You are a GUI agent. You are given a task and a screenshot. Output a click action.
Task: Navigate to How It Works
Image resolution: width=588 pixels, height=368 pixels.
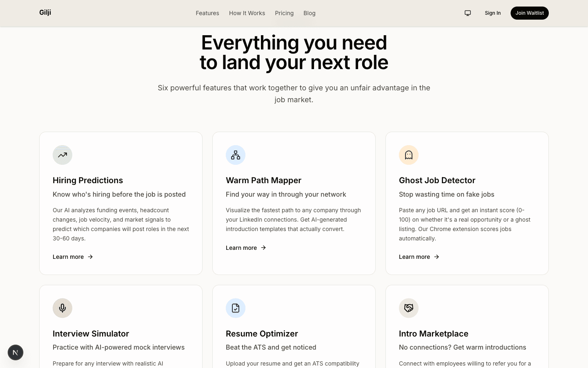coord(247,13)
